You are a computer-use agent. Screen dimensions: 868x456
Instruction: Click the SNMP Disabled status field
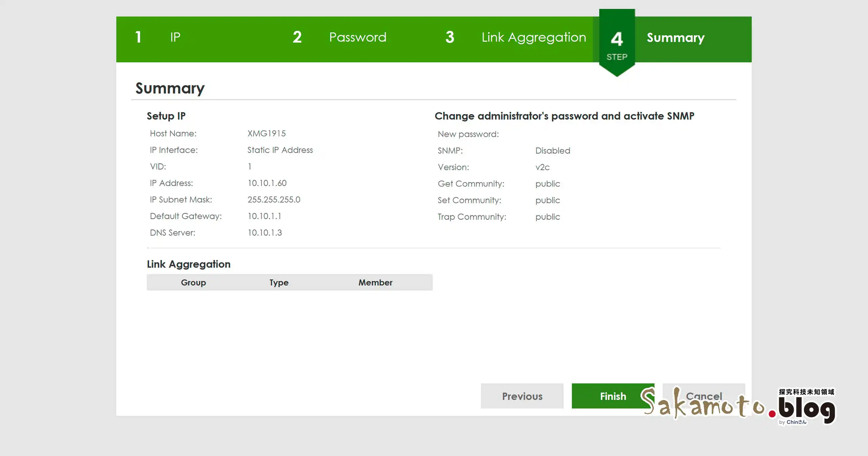pyautogui.click(x=553, y=151)
